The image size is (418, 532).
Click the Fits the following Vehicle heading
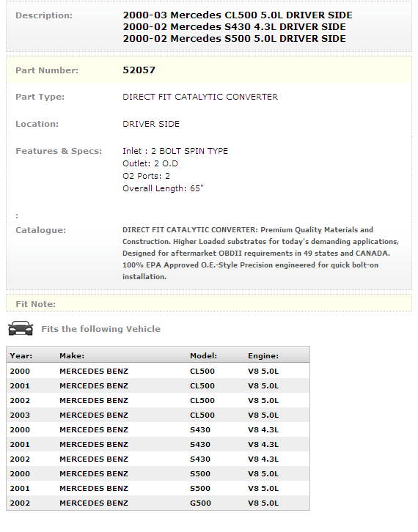click(x=101, y=329)
